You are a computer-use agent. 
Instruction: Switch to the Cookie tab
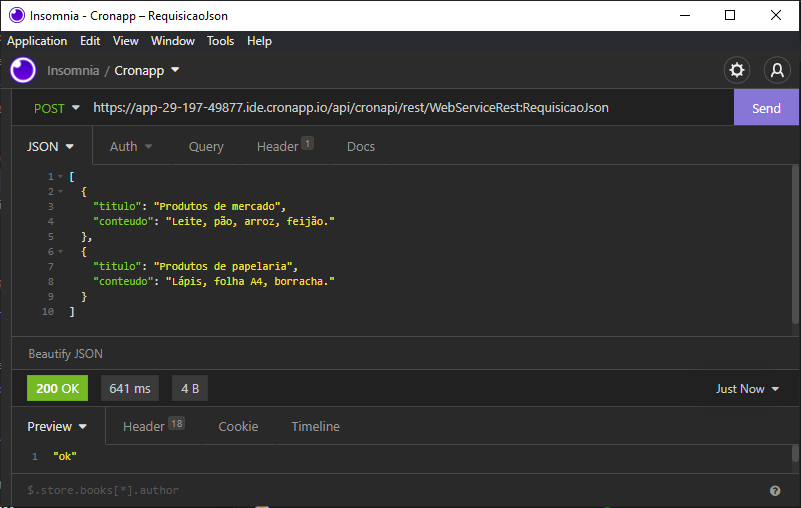pyautogui.click(x=238, y=426)
